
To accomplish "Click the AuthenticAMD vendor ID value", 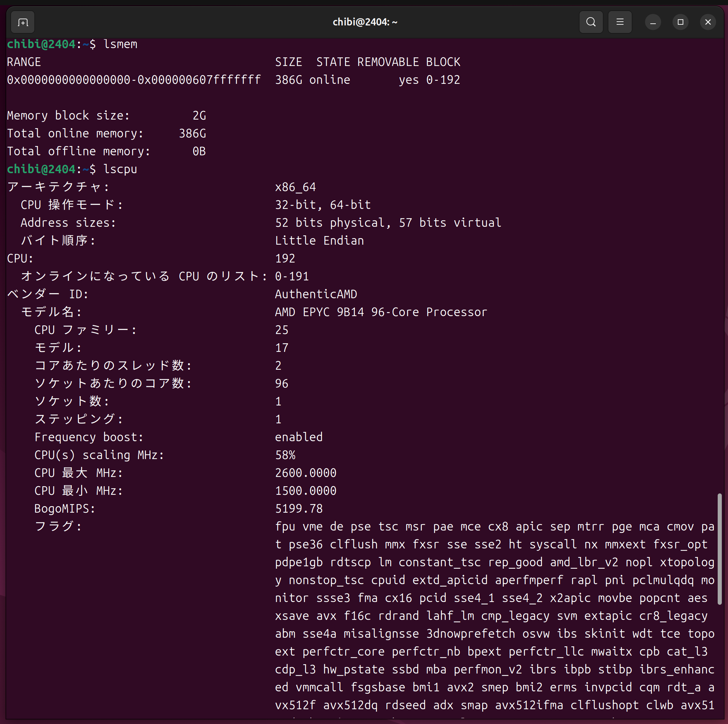I will (316, 294).
